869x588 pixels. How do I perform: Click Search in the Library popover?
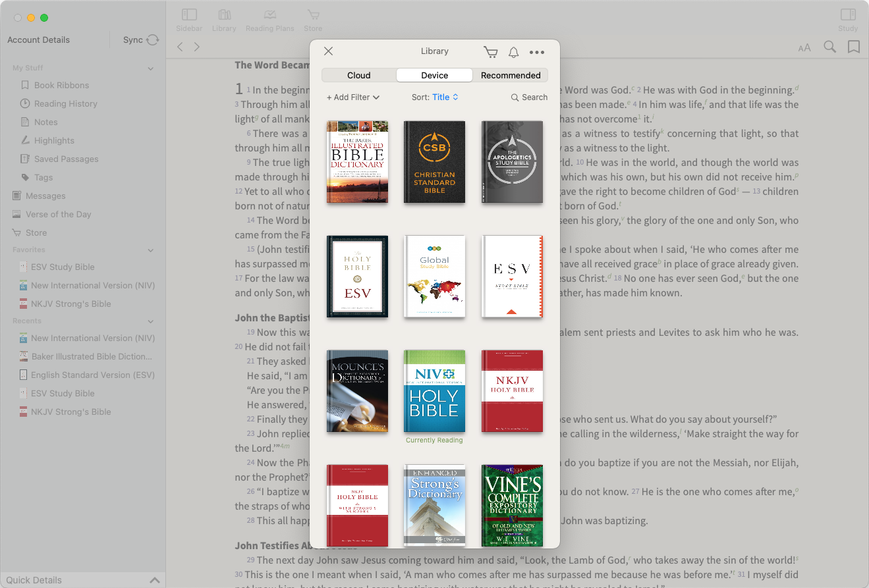coord(529,97)
